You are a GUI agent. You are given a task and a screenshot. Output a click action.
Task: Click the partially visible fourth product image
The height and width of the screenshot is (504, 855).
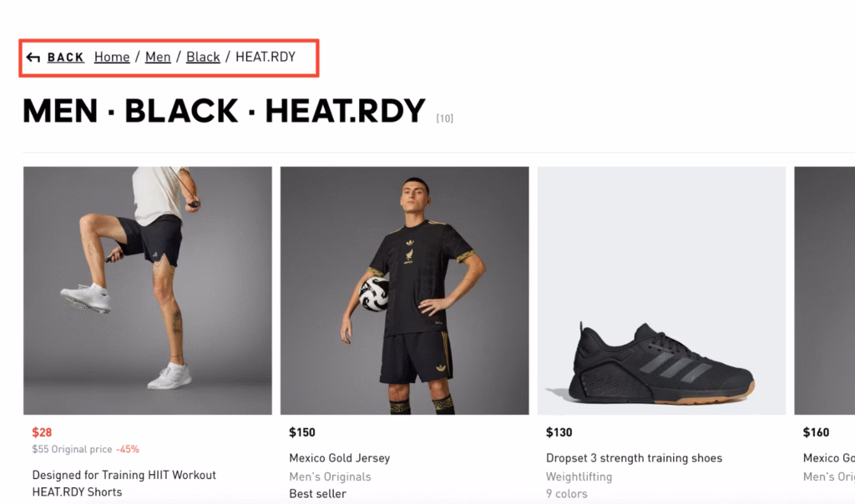(x=824, y=290)
